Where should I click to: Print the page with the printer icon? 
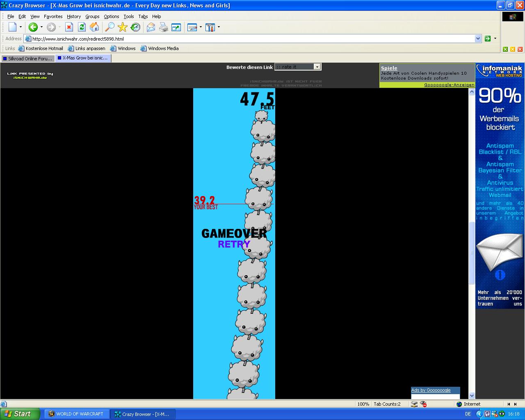(x=164, y=27)
